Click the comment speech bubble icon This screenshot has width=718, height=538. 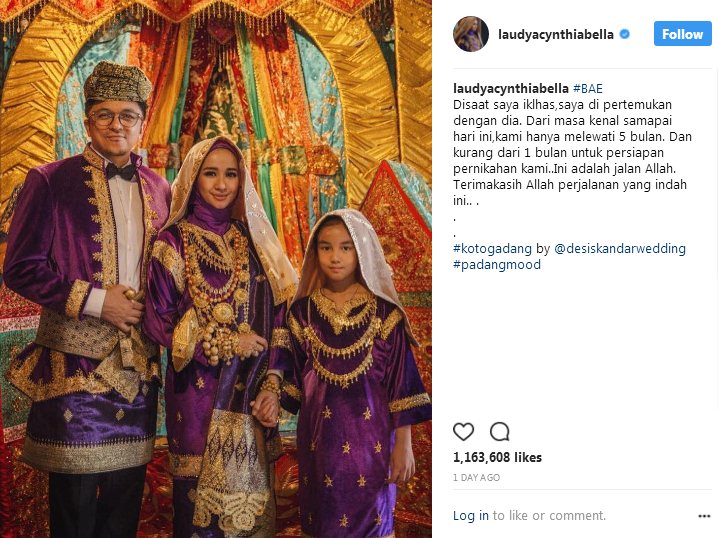click(x=500, y=431)
